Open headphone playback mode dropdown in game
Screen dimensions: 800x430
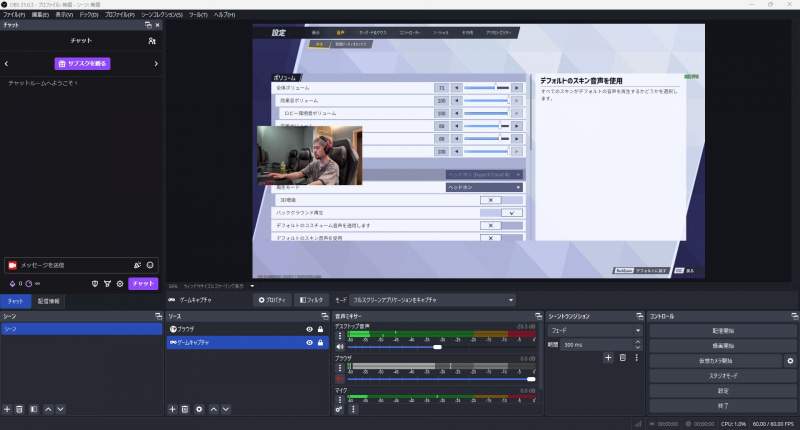click(484, 187)
